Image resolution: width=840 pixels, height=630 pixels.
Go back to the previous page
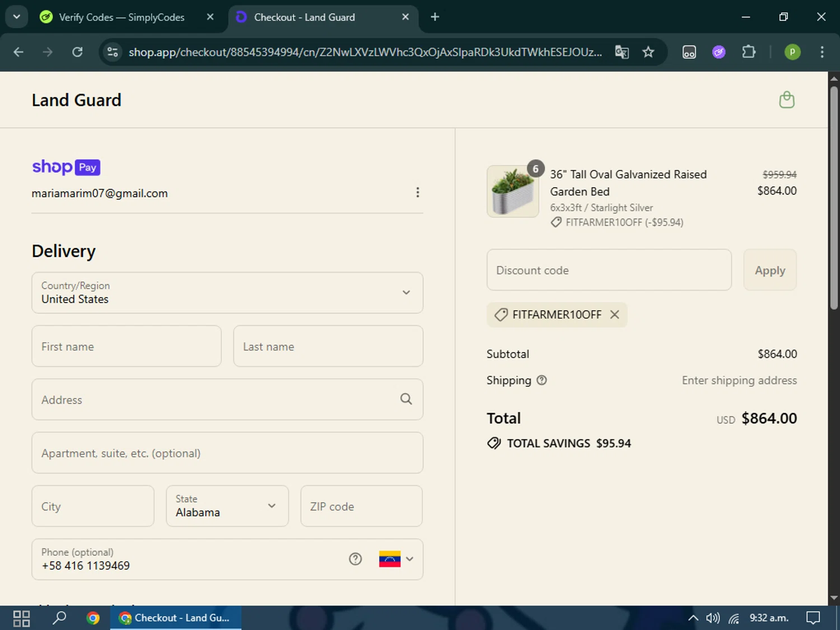(x=18, y=52)
